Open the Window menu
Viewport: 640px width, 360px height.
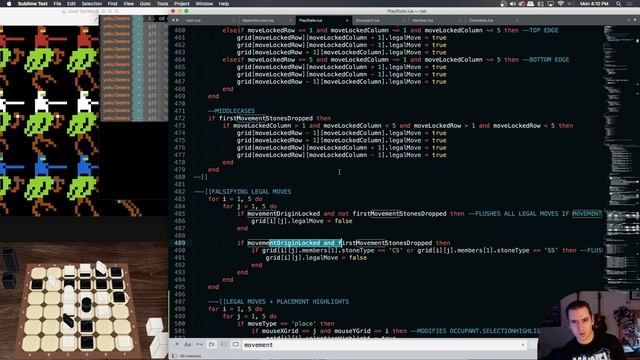tap(204, 4)
